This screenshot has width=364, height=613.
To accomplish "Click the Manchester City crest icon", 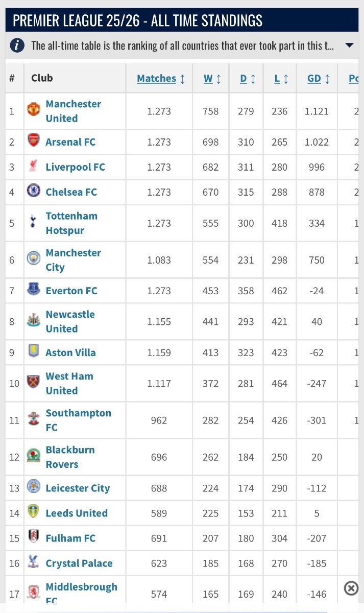I will [x=33, y=258].
